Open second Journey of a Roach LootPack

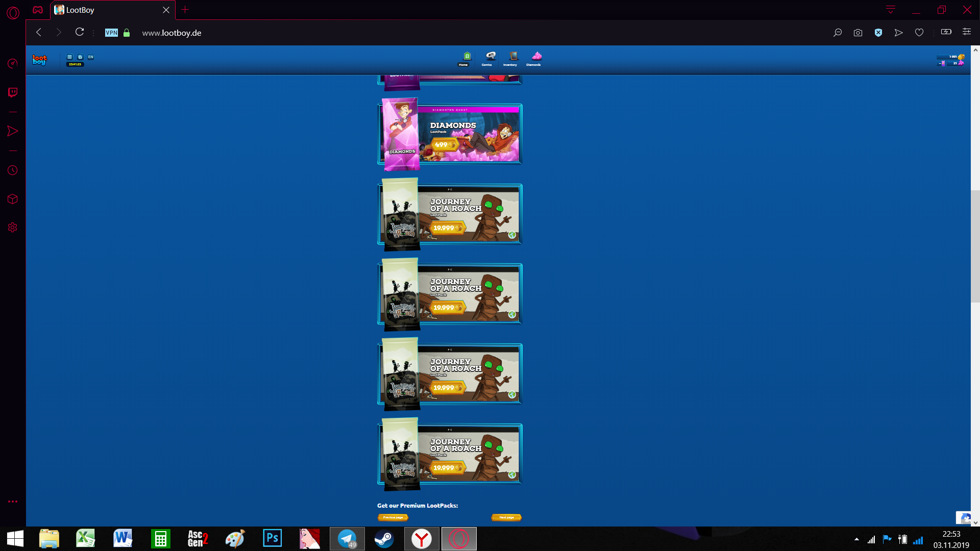[450, 294]
